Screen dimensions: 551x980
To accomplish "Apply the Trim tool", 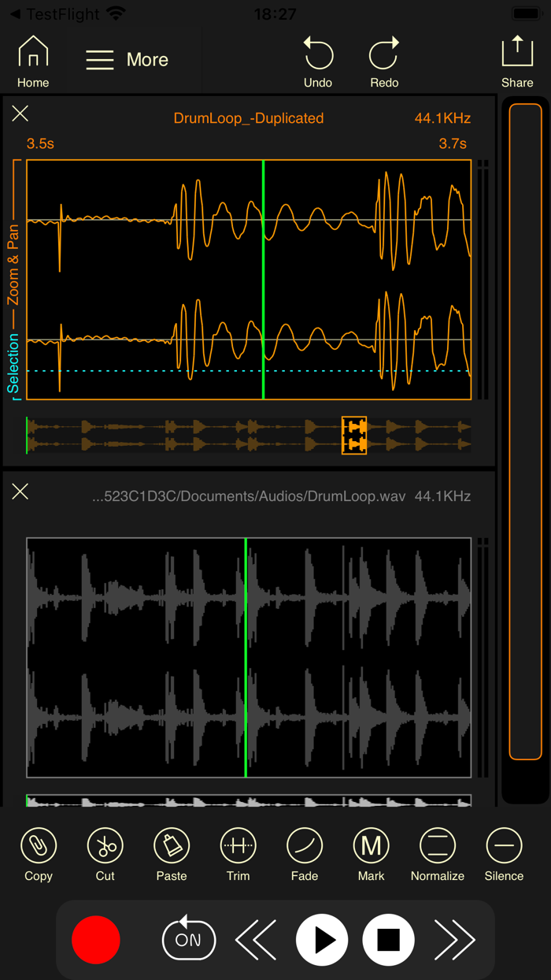I will tap(238, 854).
